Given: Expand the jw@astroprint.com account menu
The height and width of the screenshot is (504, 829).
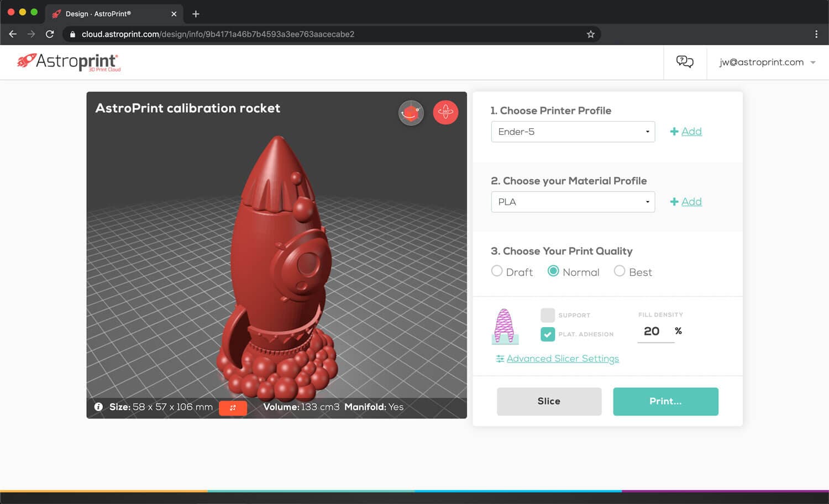Looking at the screenshot, I should point(767,62).
